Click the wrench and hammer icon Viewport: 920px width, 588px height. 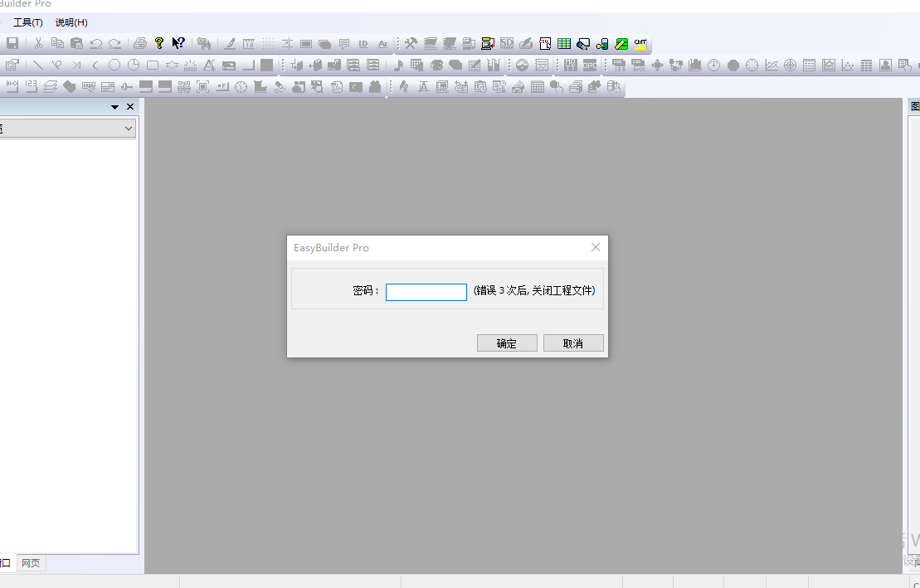pyautogui.click(x=410, y=43)
